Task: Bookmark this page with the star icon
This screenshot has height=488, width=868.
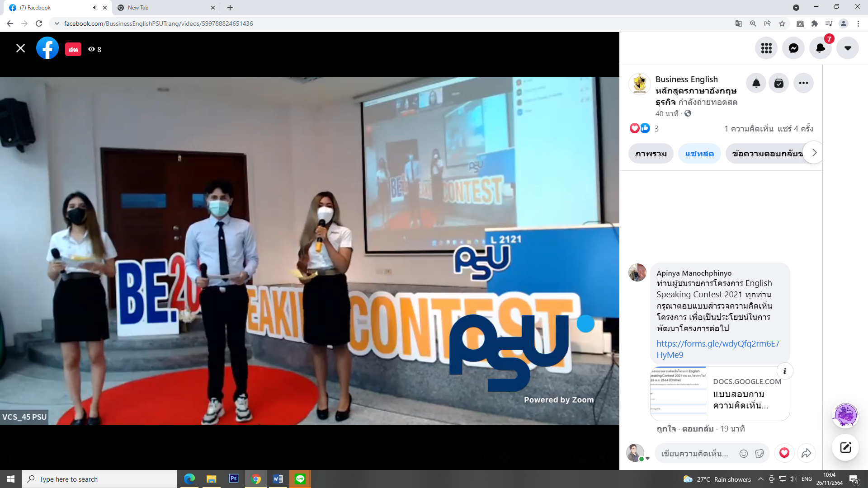Action: coord(782,23)
